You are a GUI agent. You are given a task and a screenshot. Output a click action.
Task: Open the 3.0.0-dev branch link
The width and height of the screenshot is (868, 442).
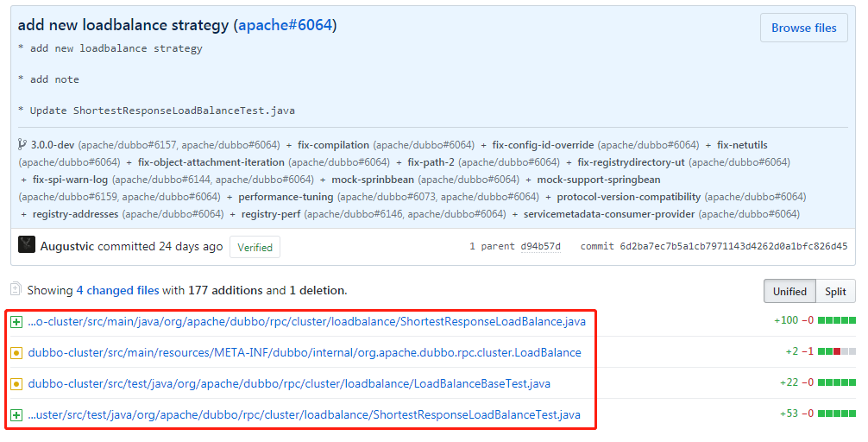[x=53, y=145]
